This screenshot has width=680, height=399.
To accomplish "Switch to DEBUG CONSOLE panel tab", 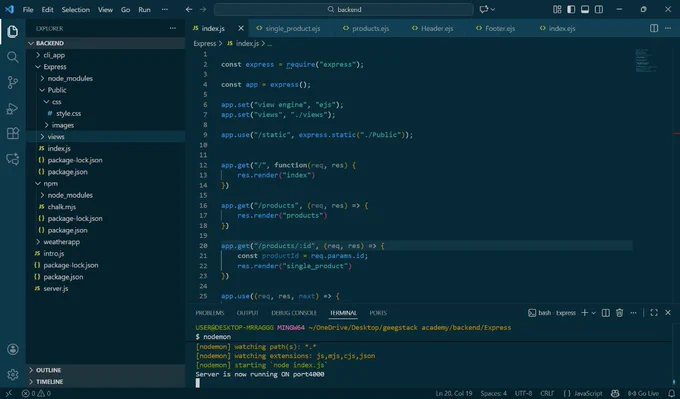I will point(294,313).
